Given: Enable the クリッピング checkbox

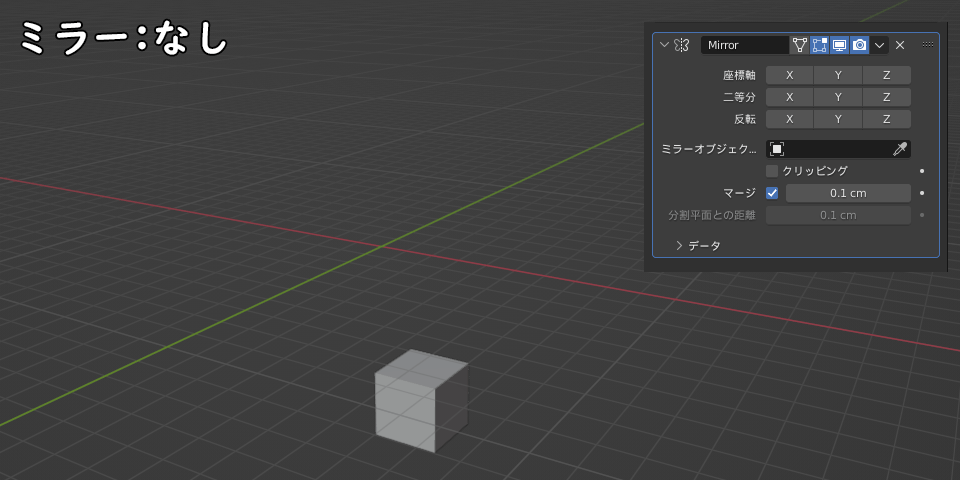Looking at the screenshot, I should (x=772, y=171).
